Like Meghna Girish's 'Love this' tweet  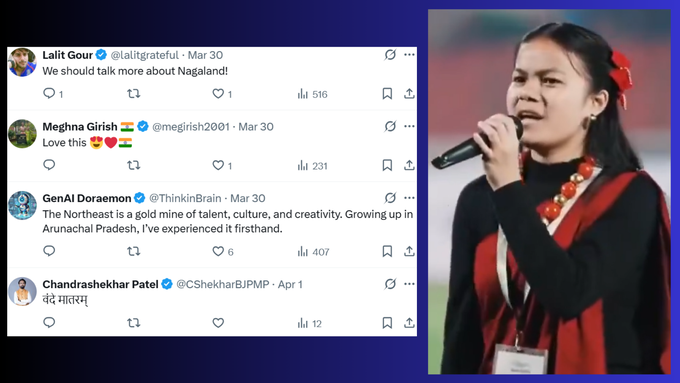tap(218, 165)
